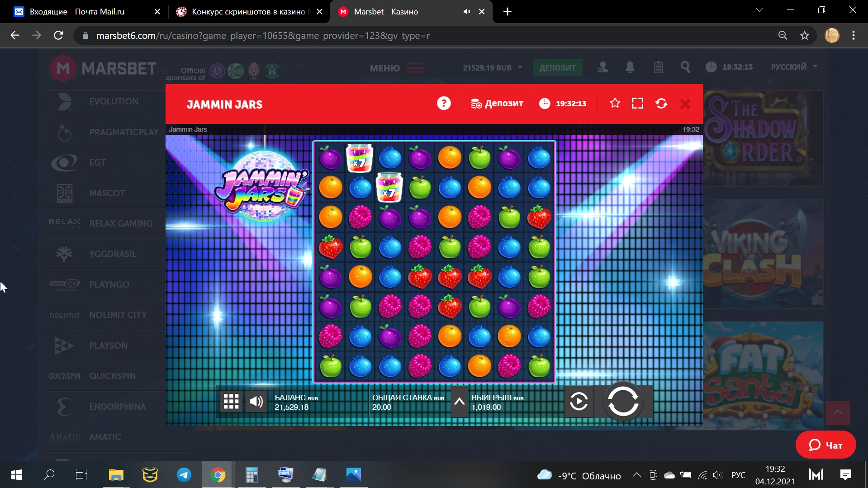
Task: Open the Chrome zoom magnifier icon
Action: tap(783, 35)
